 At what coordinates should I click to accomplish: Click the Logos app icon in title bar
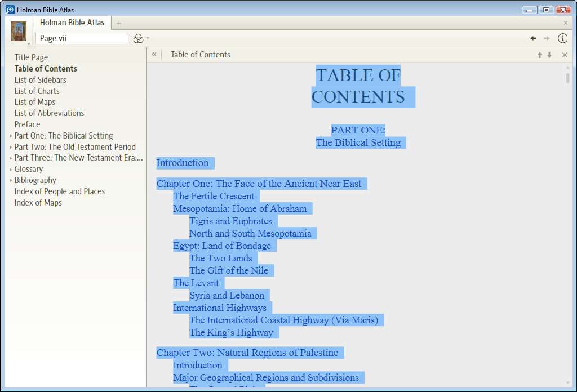pos(10,10)
